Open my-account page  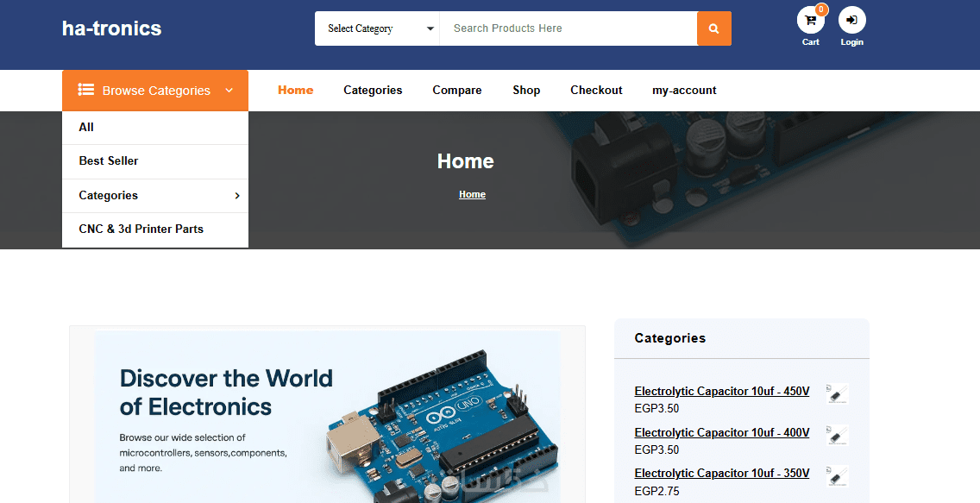(684, 90)
